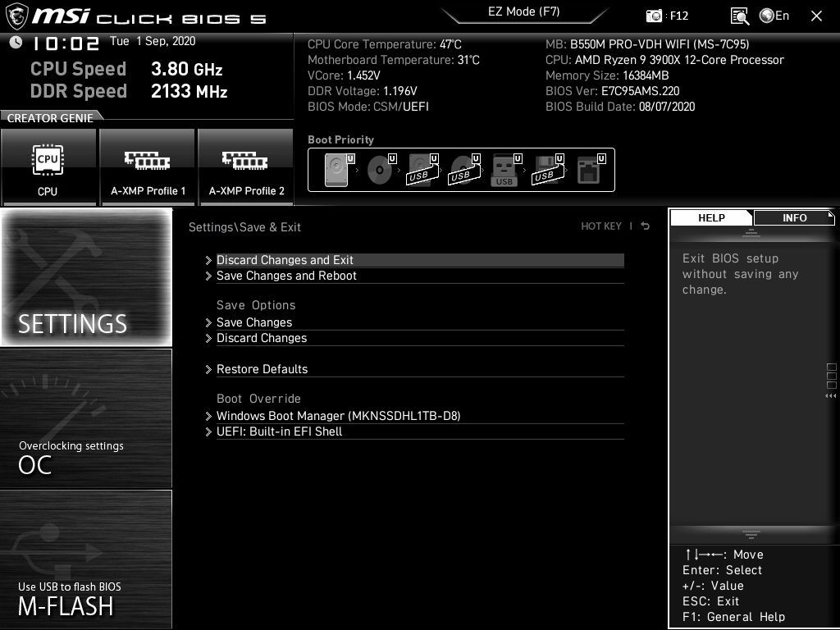Close the BIOS with the X button
The width and height of the screenshot is (840, 630).
coord(816,16)
